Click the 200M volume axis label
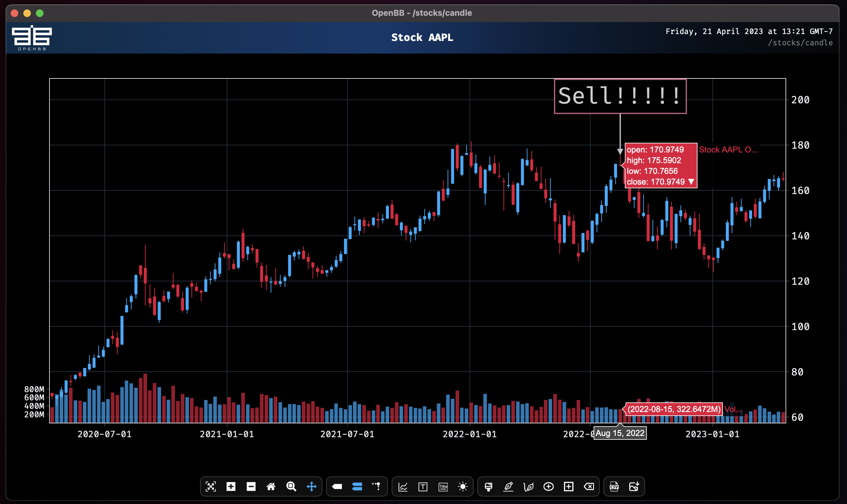847x504 pixels. (x=34, y=414)
